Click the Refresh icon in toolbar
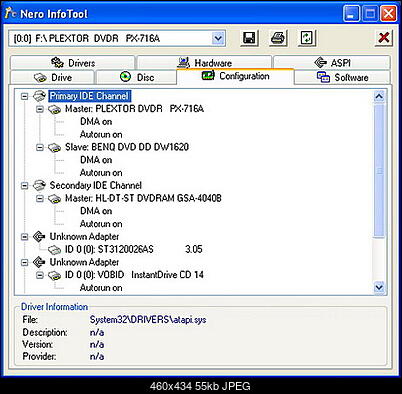This screenshot has width=402, height=394. pos(307,38)
